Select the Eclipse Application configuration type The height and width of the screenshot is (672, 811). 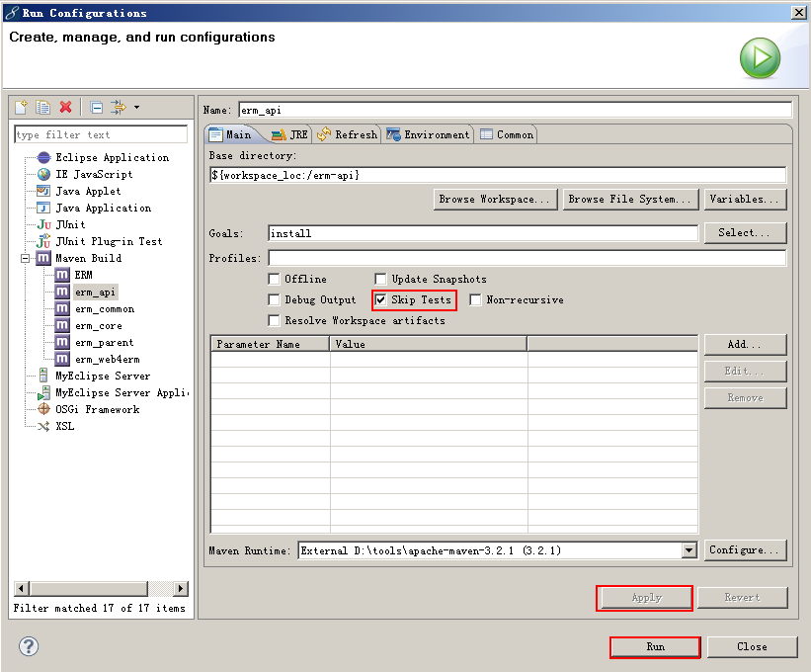pos(113,157)
